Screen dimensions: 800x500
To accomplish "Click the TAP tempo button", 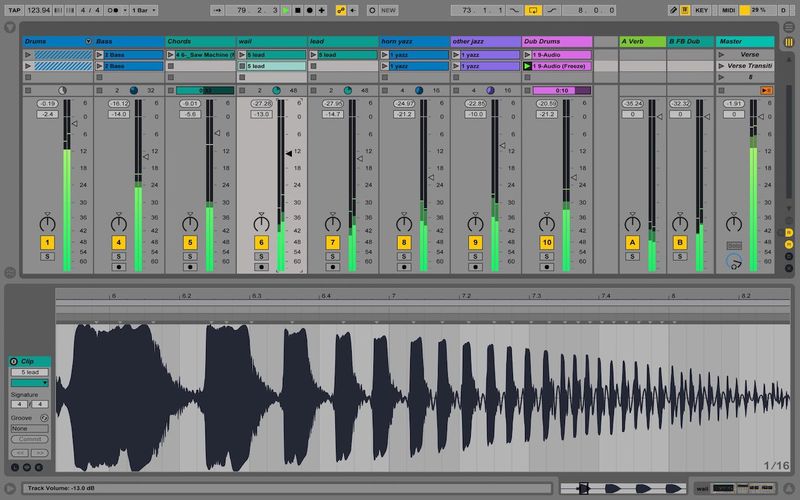I will (x=14, y=9).
